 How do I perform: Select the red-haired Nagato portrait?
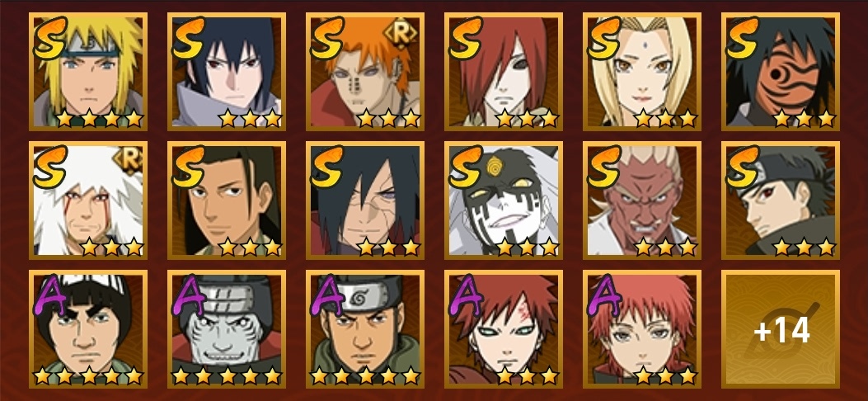click(503, 72)
